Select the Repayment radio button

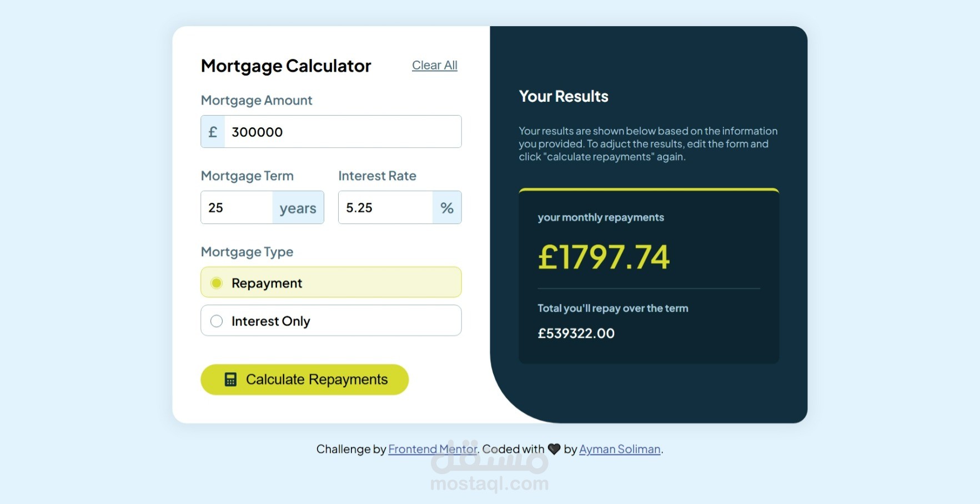pyautogui.click(x=217, y=283)
